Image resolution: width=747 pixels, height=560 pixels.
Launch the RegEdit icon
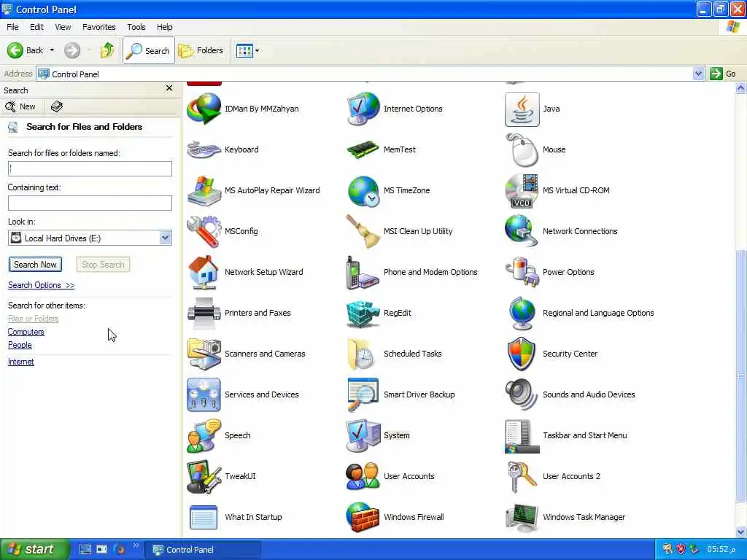tap(363, 313)
